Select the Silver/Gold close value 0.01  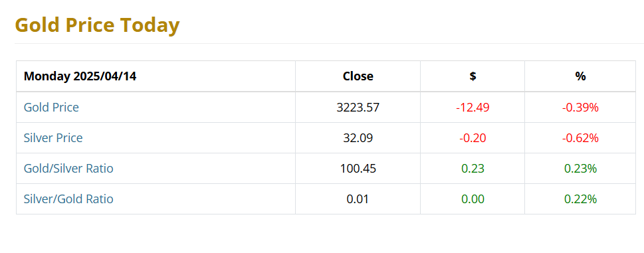coord(358,199)
